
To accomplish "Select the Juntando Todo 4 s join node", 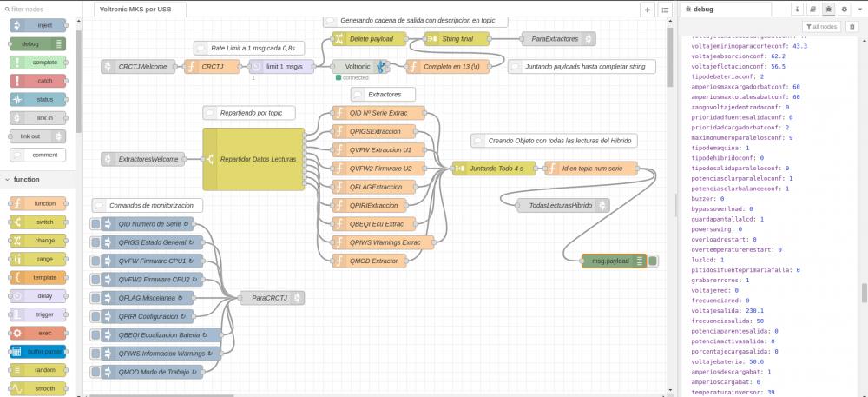I will pos(494,169).
